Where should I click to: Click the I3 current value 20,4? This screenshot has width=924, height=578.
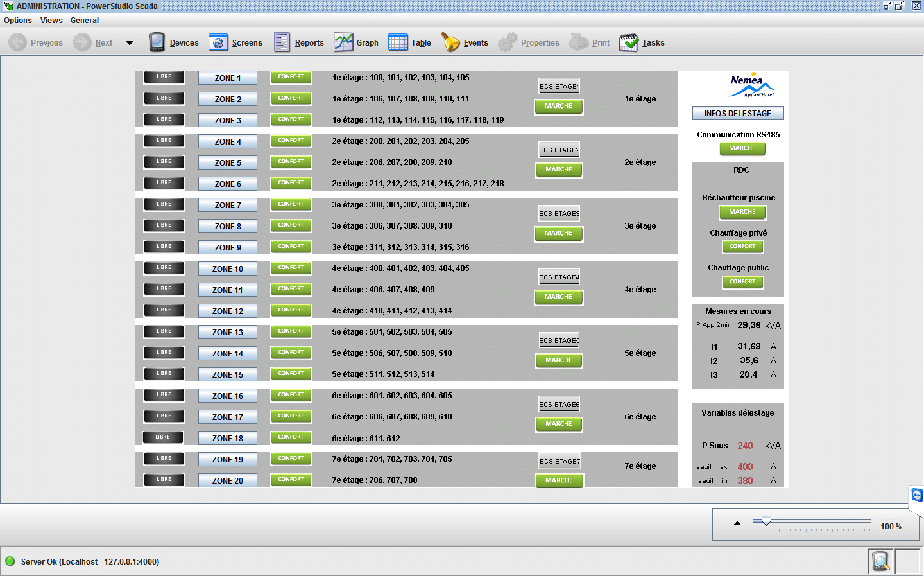click(748, 374)
